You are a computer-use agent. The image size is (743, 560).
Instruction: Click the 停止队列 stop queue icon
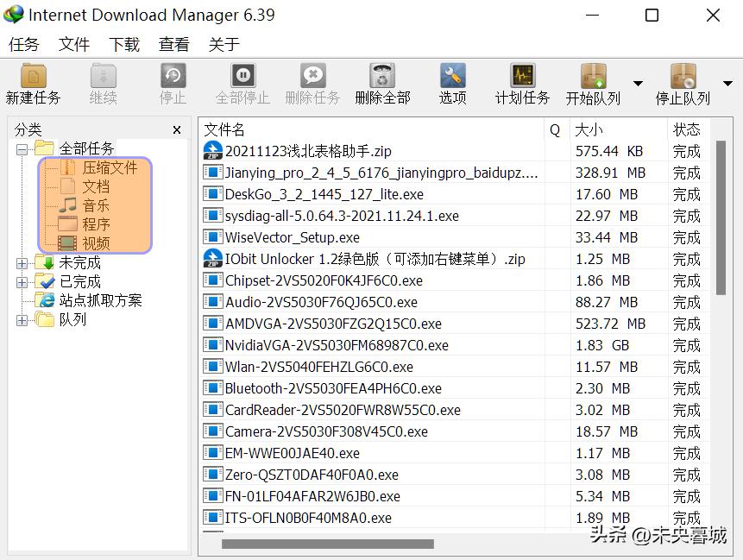pos(683,76)
